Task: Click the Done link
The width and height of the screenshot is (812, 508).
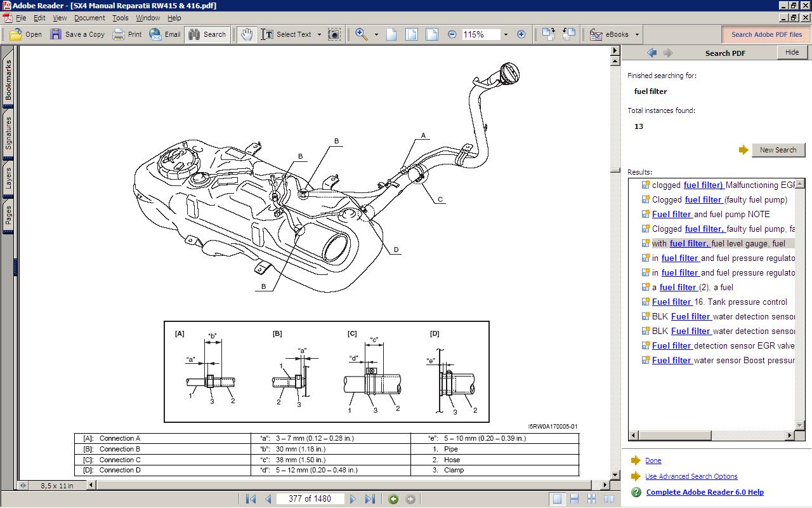Action: click(x=653, y=460)
